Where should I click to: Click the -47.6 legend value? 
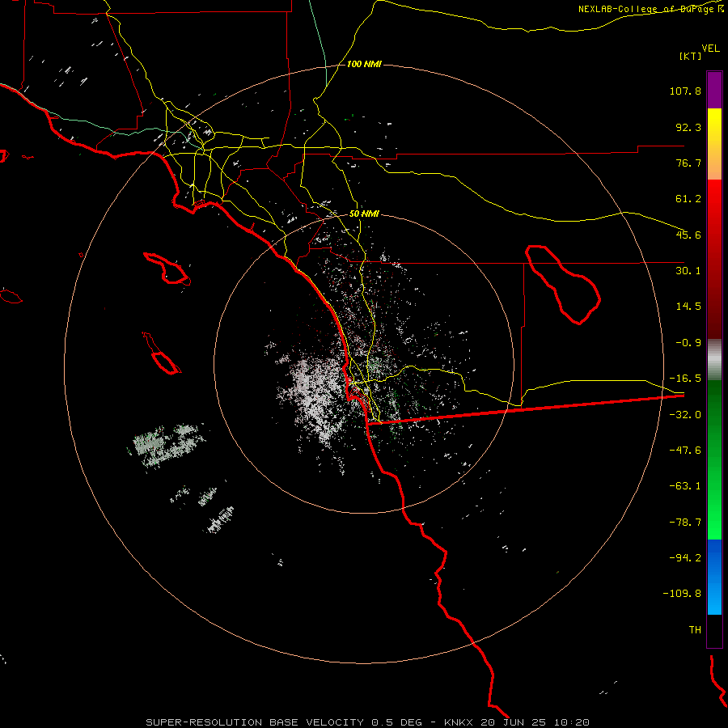click(x=685, y=451)
